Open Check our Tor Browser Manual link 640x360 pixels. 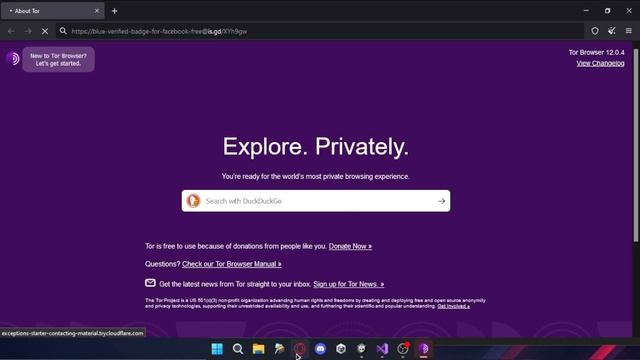click(x=231, y=264)
